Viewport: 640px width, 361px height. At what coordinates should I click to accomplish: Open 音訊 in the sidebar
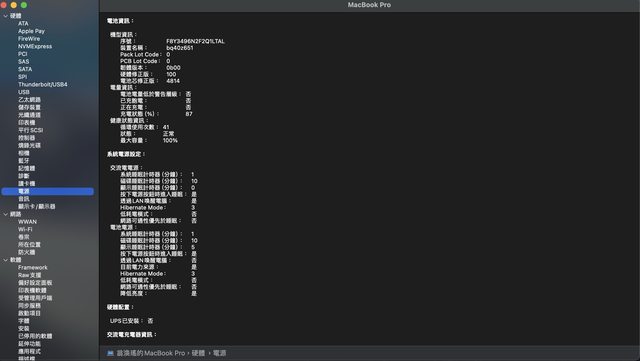(24, 199)
